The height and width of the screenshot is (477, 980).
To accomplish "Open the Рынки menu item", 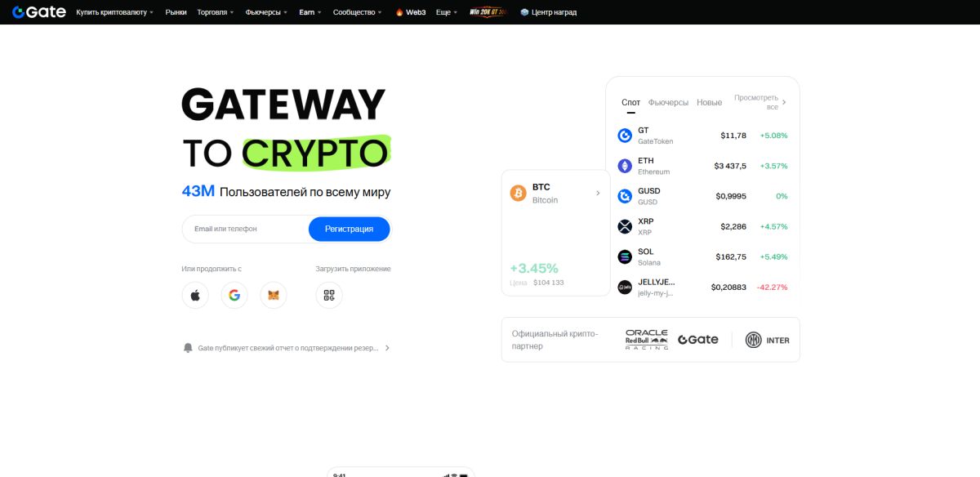I will (x=176, y=12).
